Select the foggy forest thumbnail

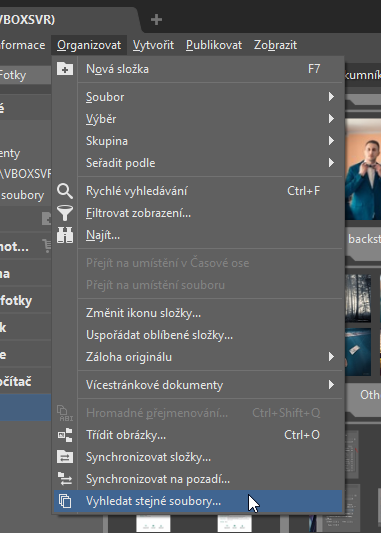(358, 298)
